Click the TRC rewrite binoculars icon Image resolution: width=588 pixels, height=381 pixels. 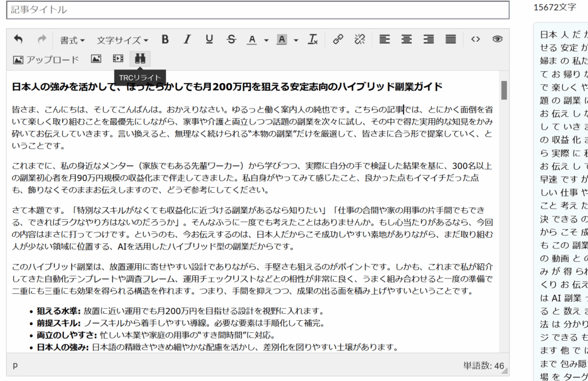tap(140, 59)
